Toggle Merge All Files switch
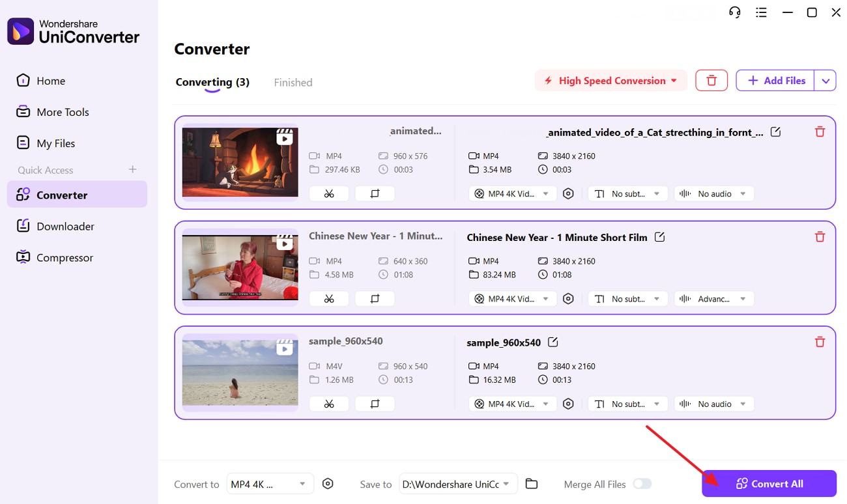This screenshot has height=504, width=847. (x=642, y=484)
